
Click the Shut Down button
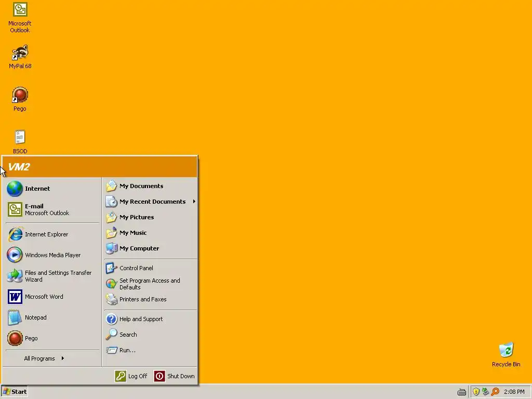pos(175,376)
